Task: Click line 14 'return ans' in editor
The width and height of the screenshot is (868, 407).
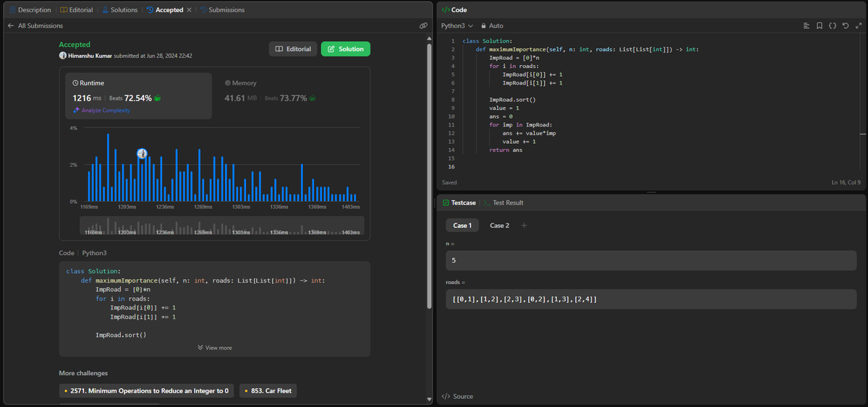Action: point(506,150)
